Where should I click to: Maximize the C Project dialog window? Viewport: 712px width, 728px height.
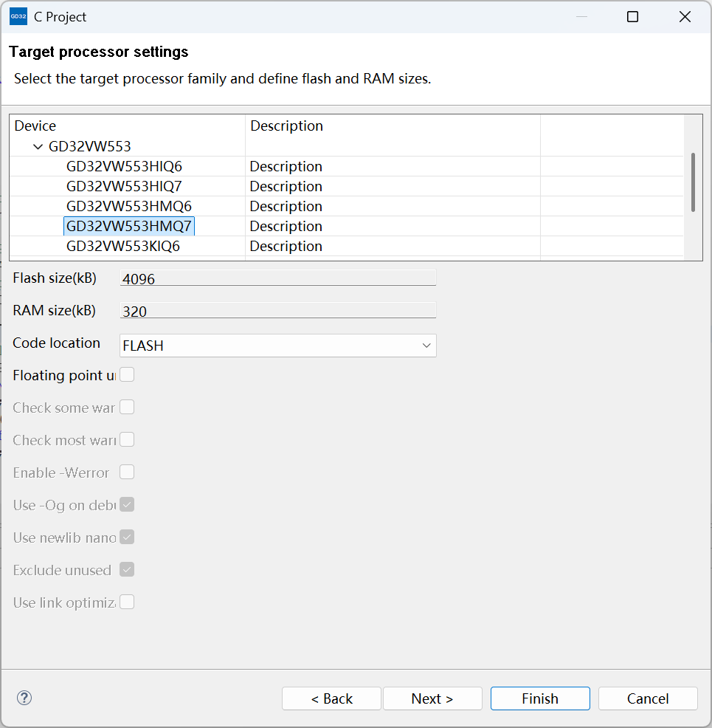pos(632,17)
